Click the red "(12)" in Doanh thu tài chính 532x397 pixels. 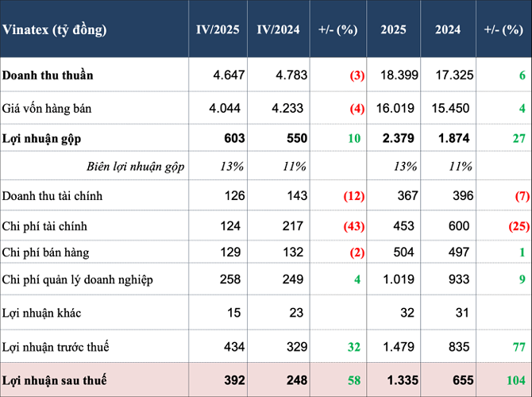click(354, 196)
